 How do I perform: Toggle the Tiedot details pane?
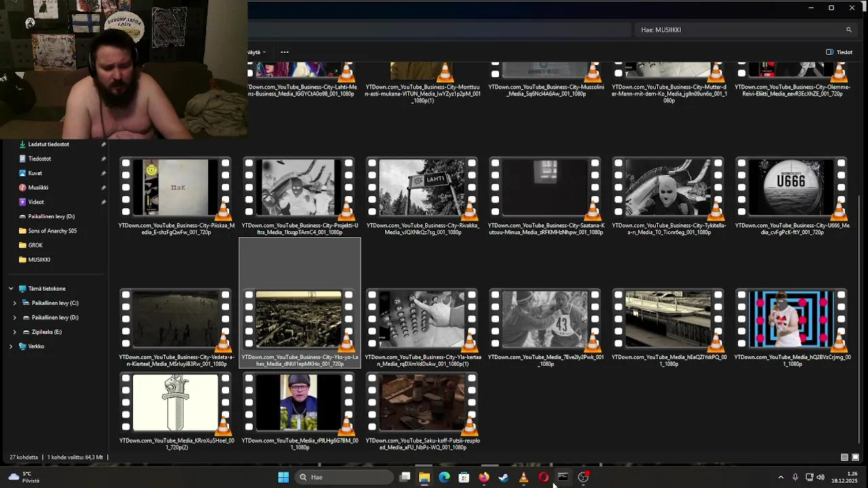point(840,52)
